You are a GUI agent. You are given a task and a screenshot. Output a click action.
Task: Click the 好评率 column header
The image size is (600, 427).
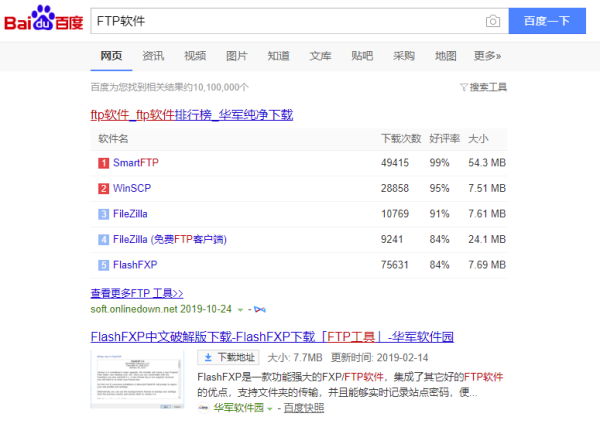tap(445, 139)
